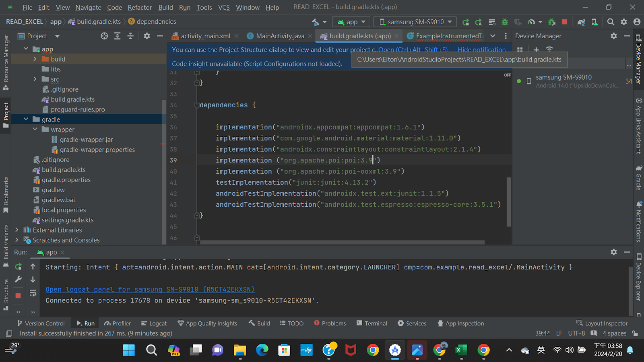
Task: Click the editor vertical scrollbar thumb
Action: tap(509, 202)
